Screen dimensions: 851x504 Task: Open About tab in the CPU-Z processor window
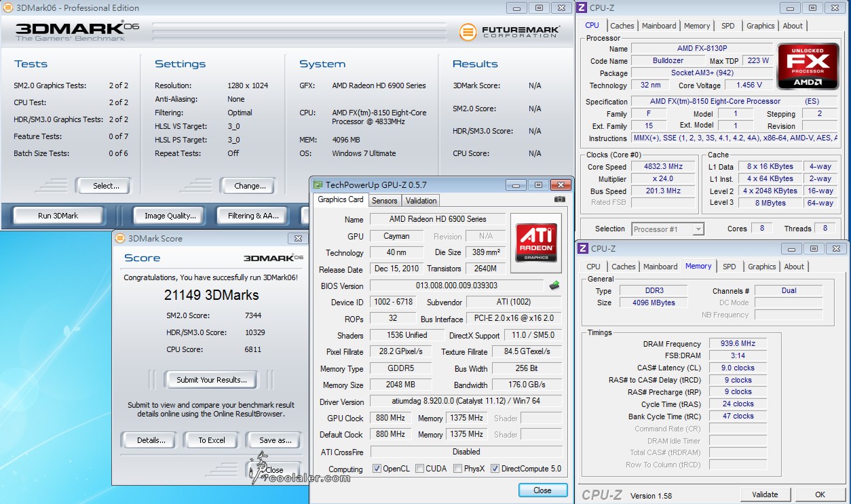point(793,26)
